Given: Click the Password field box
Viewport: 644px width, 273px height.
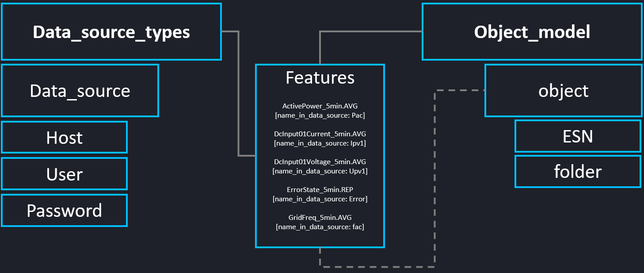Looking at the screenshot, I should point(64,211).
